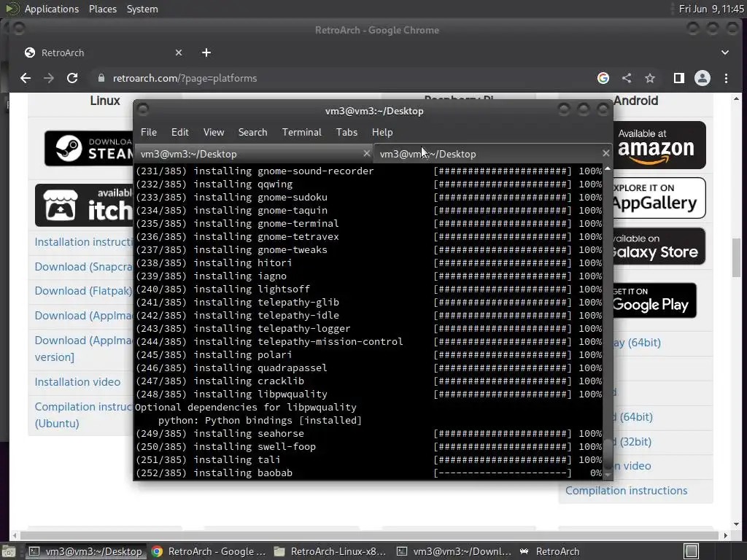Go back using Chrome's back arrow
Image resolution: width=747 pixels, height=560 pixels.
26,78
